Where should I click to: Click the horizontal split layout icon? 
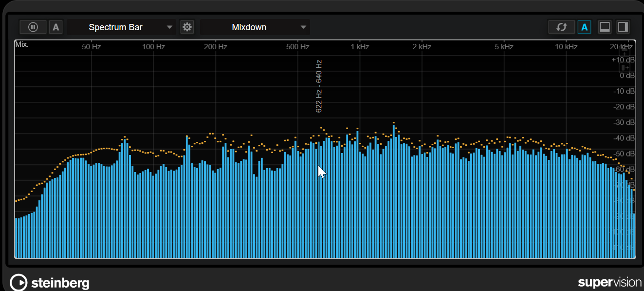coord(605,27)
